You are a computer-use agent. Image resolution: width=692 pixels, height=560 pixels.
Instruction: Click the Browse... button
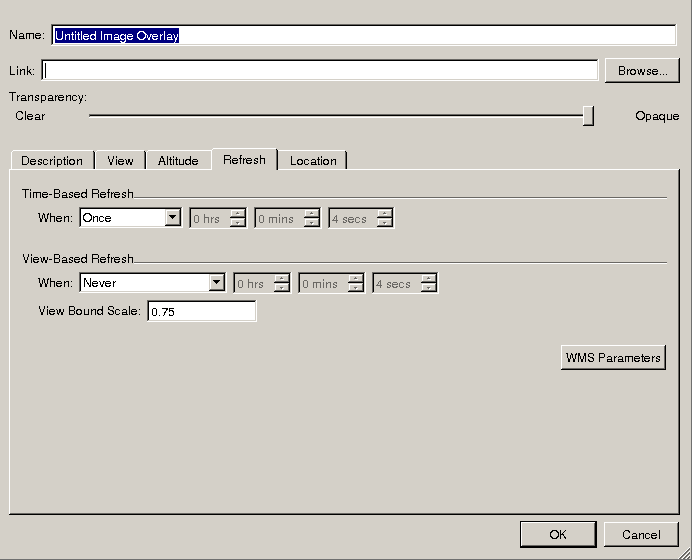[x=642, y=71]
